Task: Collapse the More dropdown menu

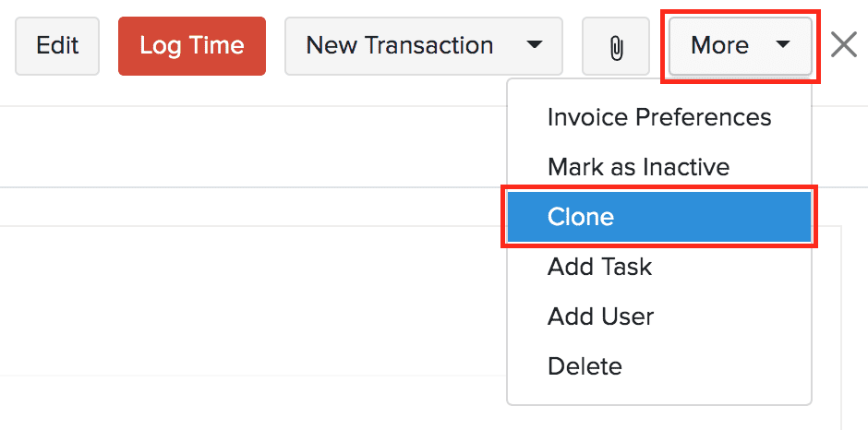Action: tap(740, 45)
